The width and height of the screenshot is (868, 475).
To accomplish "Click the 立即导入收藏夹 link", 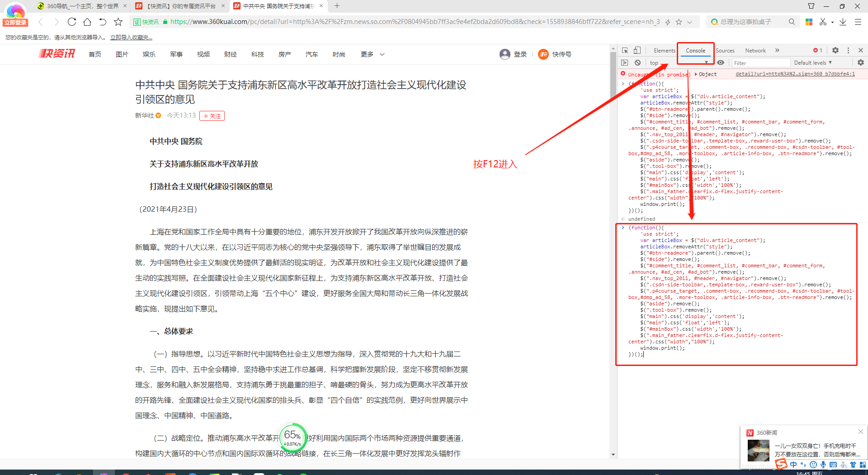I will tap(131, 38).
